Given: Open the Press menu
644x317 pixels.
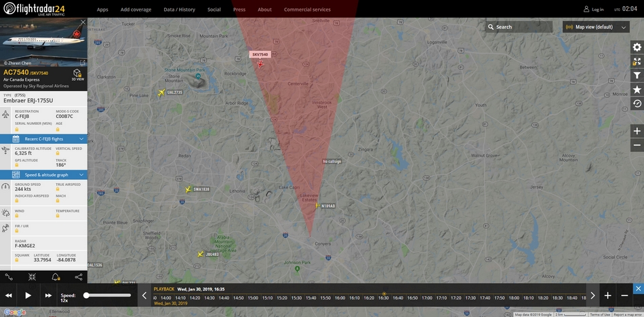Looking at the screenshot, I should (x=239, y=10).
